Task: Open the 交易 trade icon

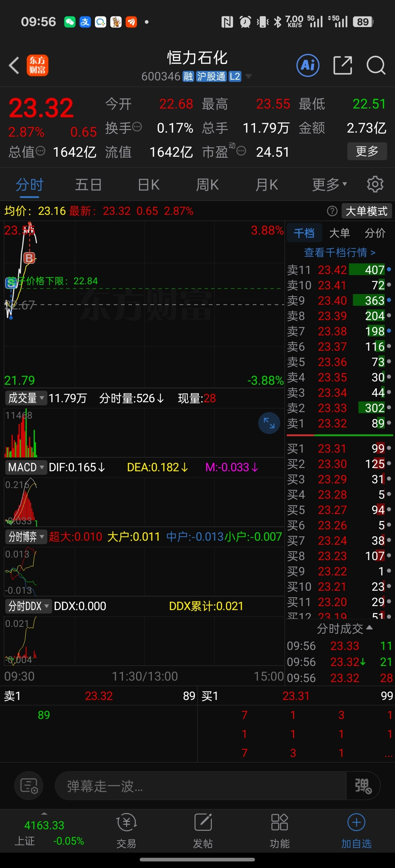Action: click(126, 830)
